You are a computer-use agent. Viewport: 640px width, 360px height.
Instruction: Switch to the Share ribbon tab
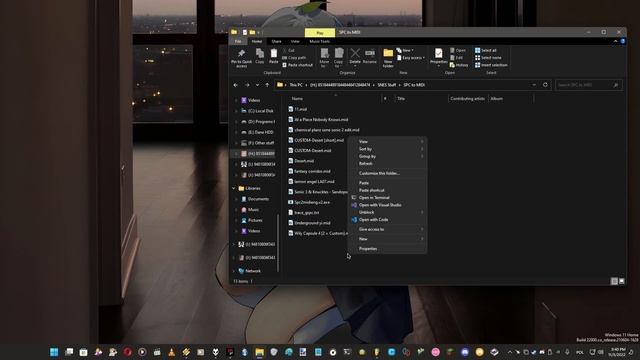tap(276, 41)
